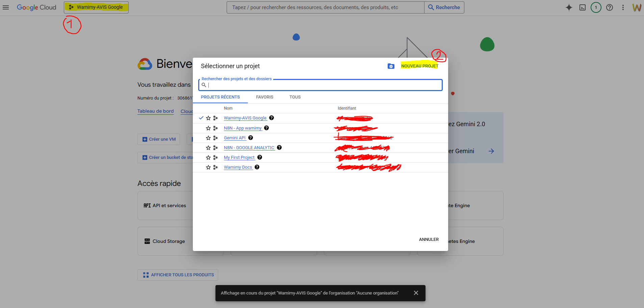
Task: Open the notifications badge showing 1
Action: [x=596, y=7]
